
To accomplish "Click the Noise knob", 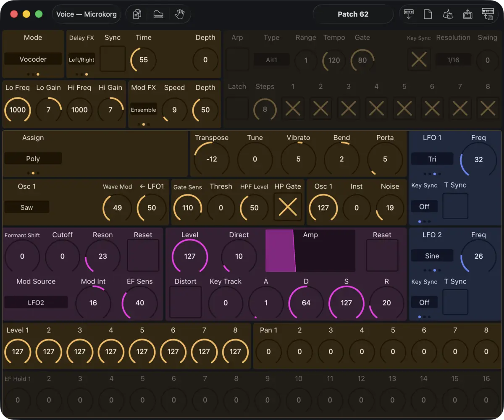I will pyautogui.click(x=390, y=207).
